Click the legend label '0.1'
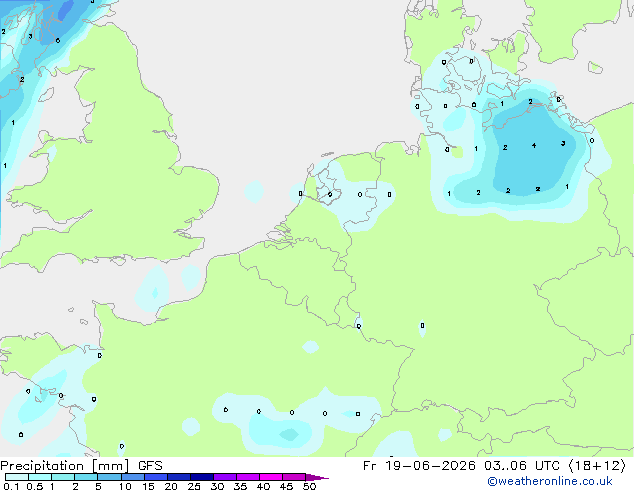Screen dimensions: 634x490 (x=11, y=486)
